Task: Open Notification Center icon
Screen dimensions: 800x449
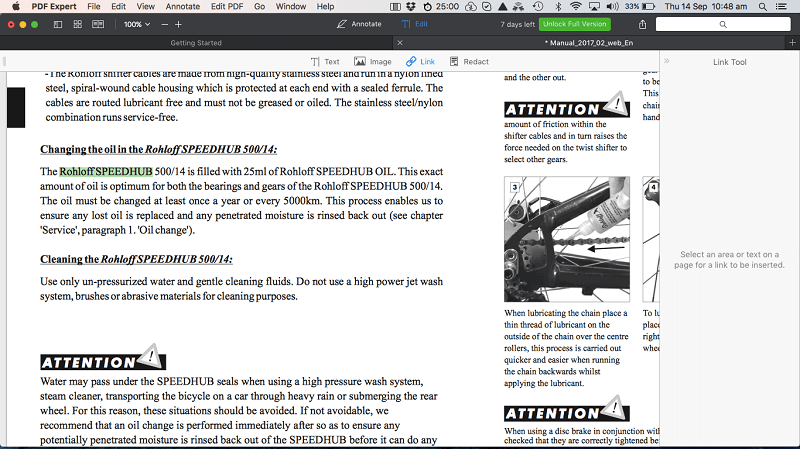Action: (x=781, y=7)
